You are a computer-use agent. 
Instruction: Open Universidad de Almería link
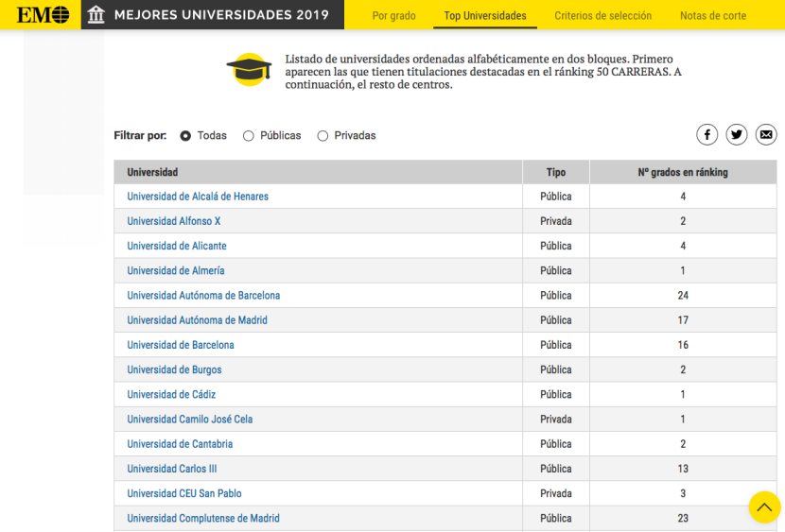click(x=176, y=270)
